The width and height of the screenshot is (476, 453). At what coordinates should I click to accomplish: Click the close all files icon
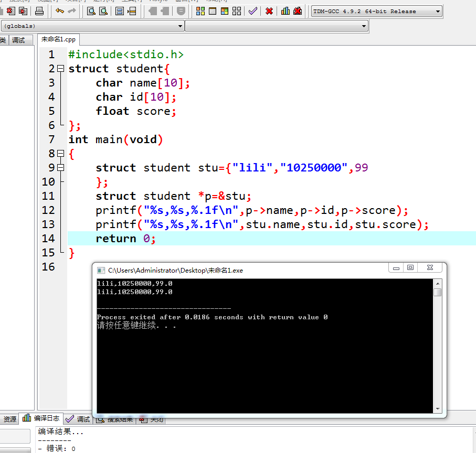point(23,11)
